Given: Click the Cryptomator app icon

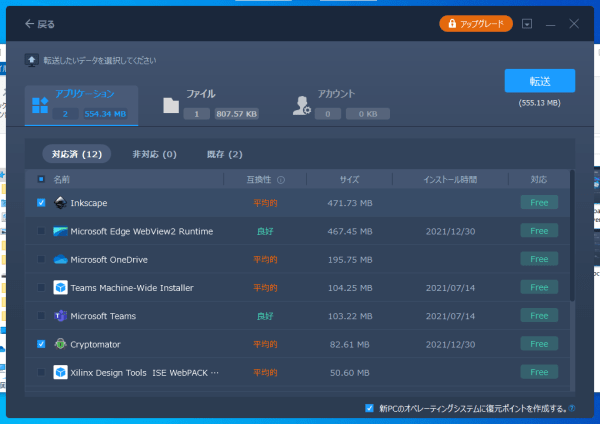Looking at the screenshot, I should [60, 344].
